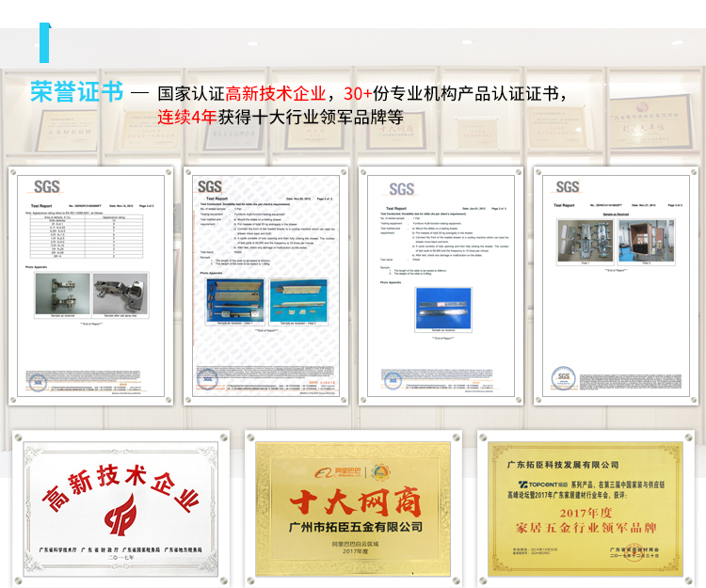Open the watermarked SGS report with two slide photos
The width and height of the screenshot is (706, 588).
(265, 286)
